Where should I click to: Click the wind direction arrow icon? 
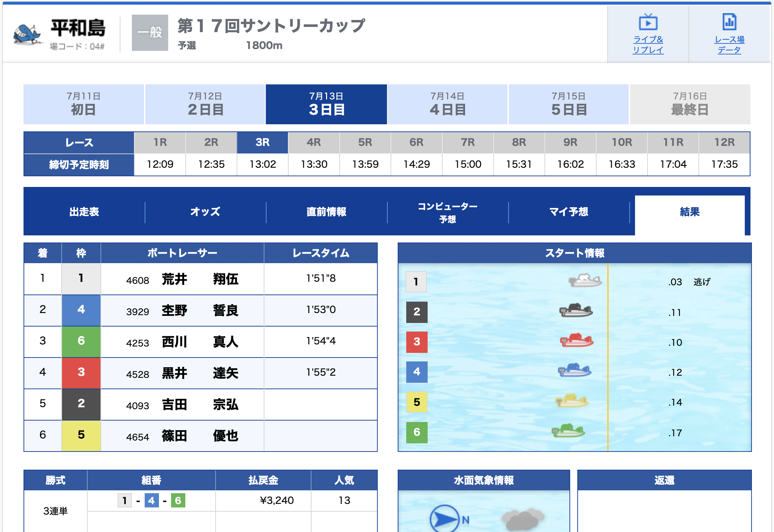[444, 518]
